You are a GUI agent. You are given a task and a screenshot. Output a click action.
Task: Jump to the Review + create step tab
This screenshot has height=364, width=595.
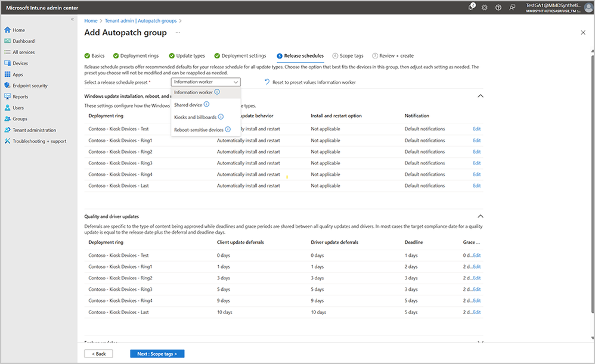pyautogui.click(x=393, y=56)
